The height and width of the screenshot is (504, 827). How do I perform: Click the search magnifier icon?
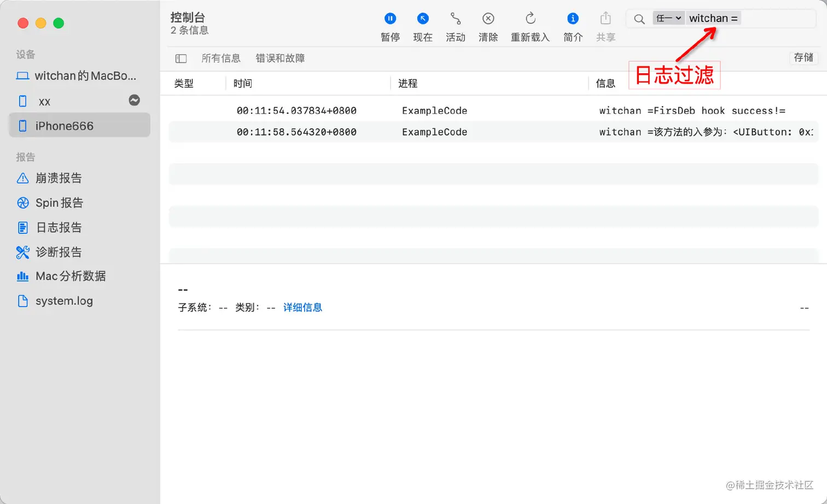(x=639, y=19)
